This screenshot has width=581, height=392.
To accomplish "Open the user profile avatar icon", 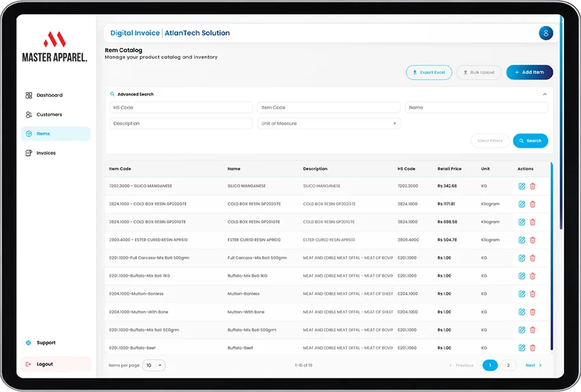I will pos(546,33).
